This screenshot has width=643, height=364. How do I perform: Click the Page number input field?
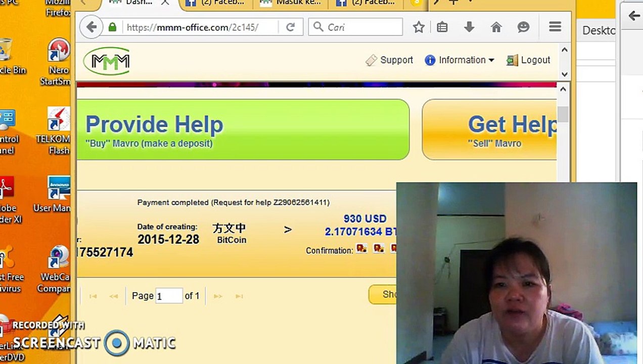tap(169, 296)
